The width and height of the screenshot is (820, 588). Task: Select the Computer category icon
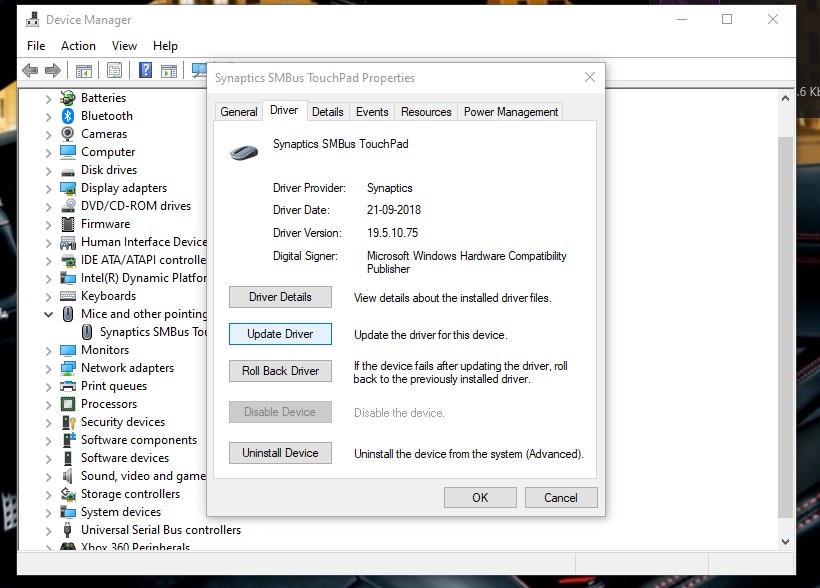pos(68,152)
